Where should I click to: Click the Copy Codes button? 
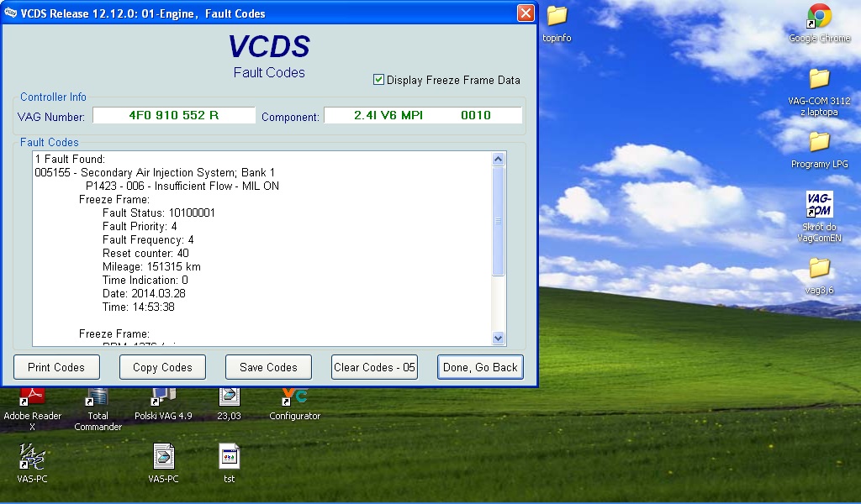(162, 367)
